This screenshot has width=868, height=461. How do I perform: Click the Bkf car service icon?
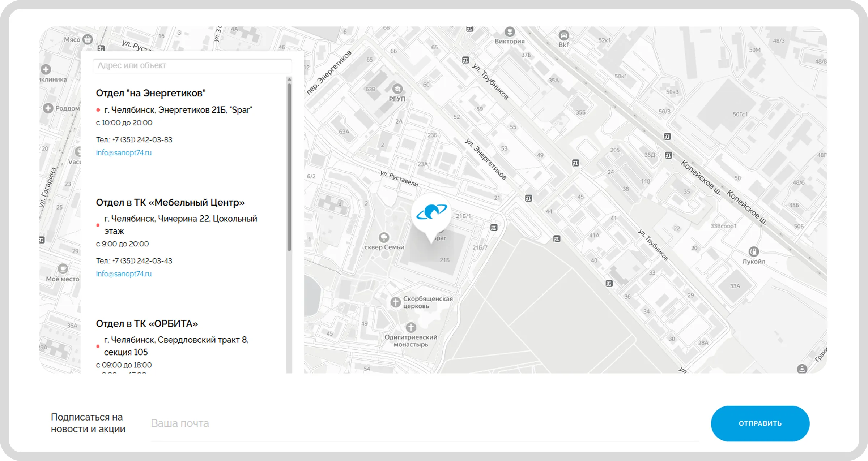(563, 35)
